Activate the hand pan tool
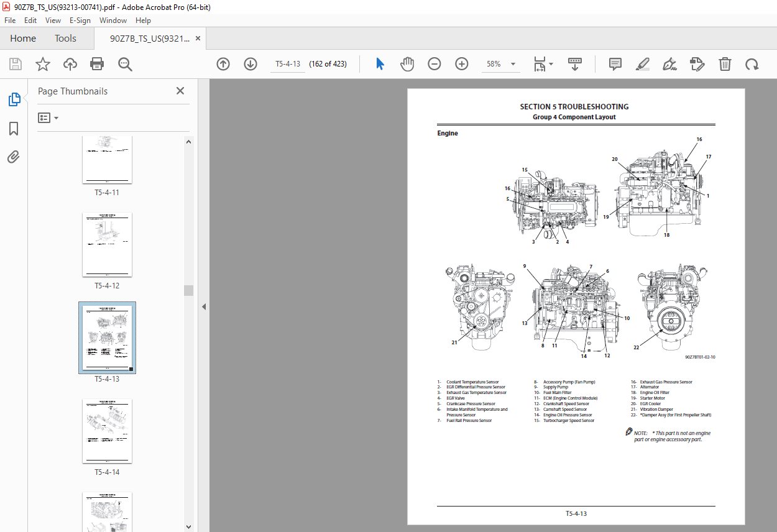The height and width of the screenshot is (532, 777). point(407,64)
